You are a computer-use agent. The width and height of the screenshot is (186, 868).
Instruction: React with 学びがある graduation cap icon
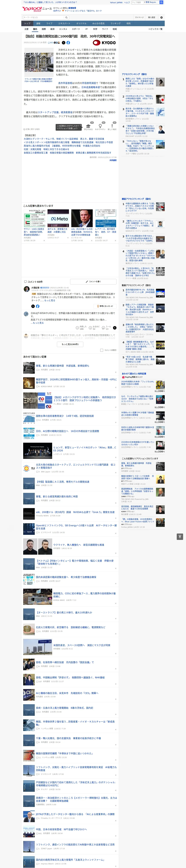click(x=89, y=126)
